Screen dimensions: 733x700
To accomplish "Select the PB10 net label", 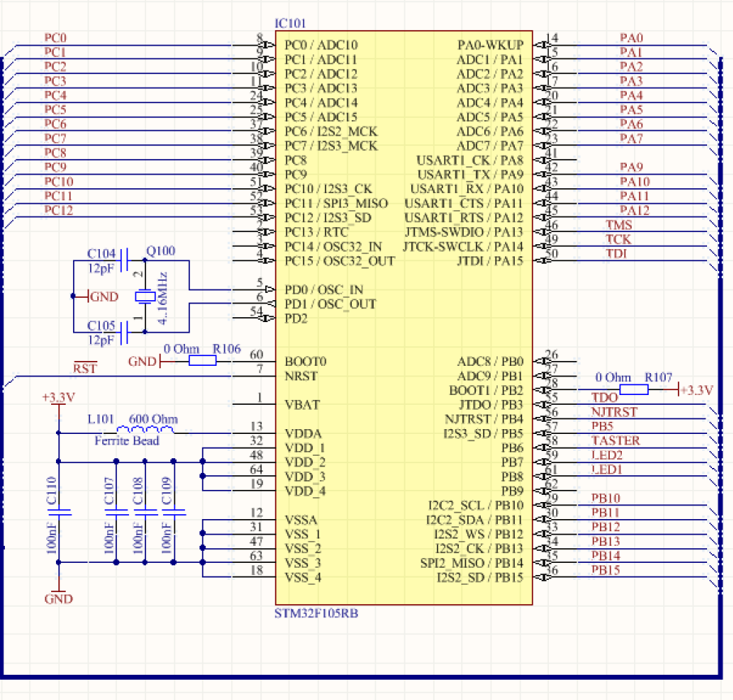I will (606, 498).
